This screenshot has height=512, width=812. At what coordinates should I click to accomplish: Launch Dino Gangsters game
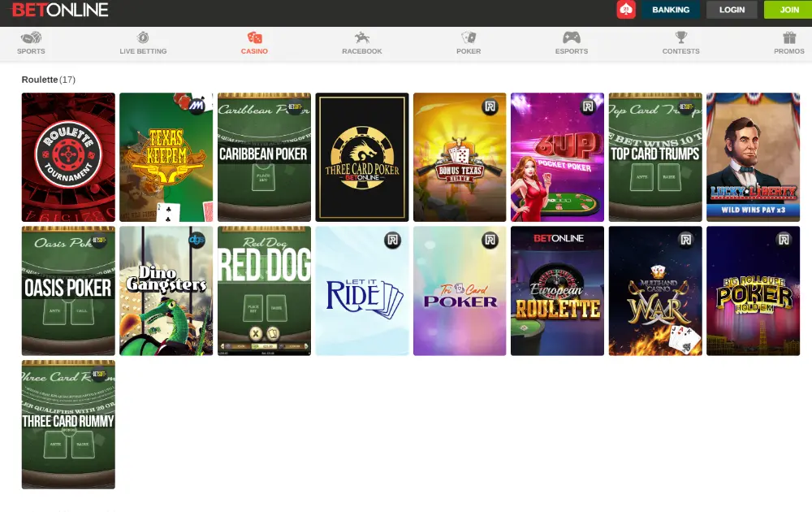[166, 291]
